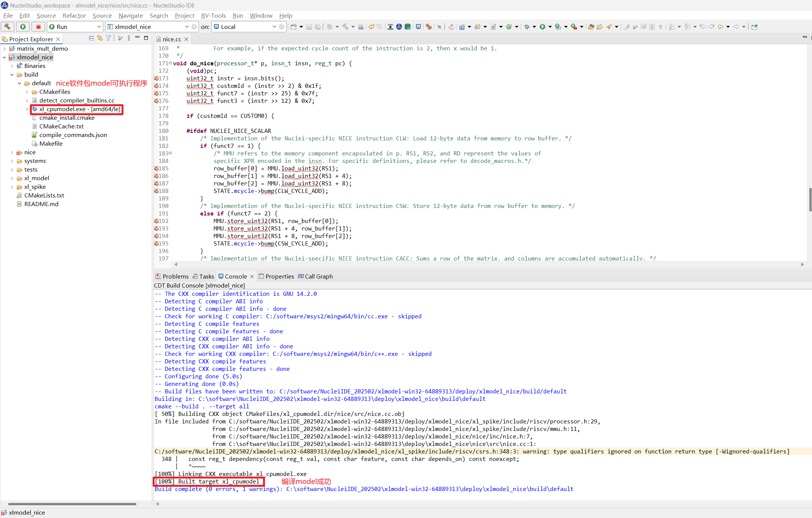Click the Save toolbar icon
The width and height of the screenshot is (812, 518).
(309, 27)
